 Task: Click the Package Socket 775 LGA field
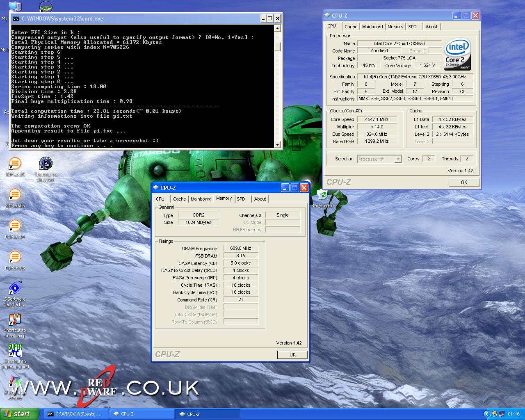point(399,58)
